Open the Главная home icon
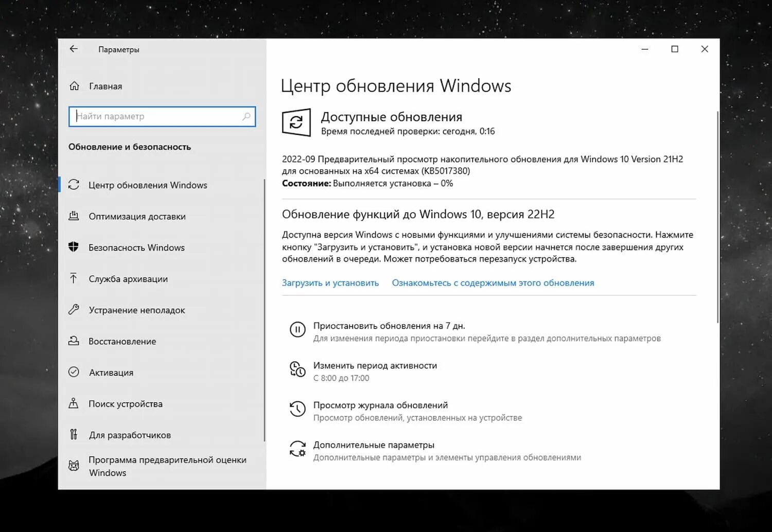Screen dimensions: 772x532 74,86
